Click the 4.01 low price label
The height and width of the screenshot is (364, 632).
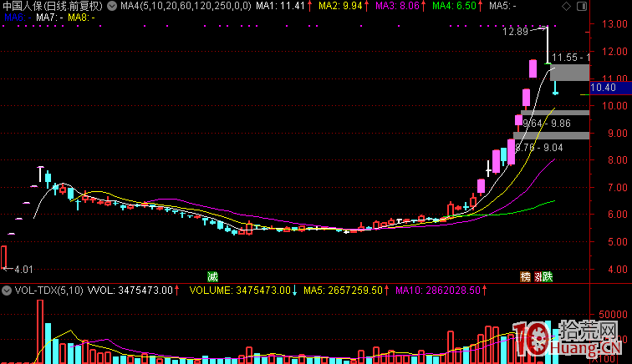point(23,270)
